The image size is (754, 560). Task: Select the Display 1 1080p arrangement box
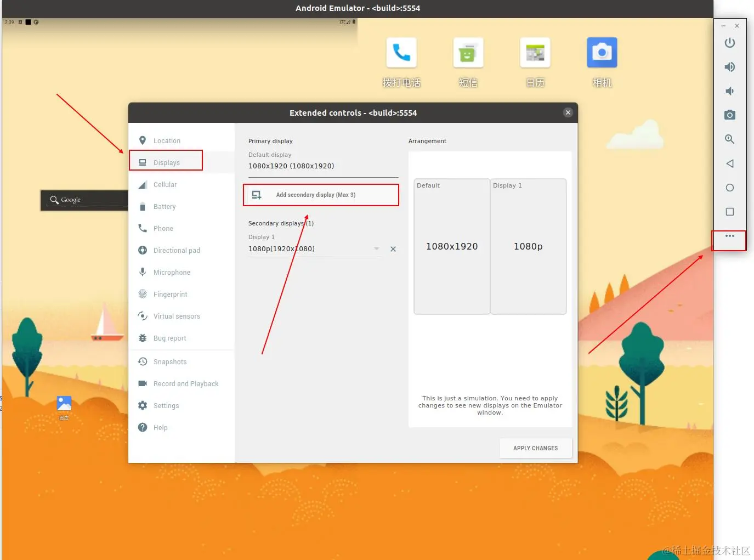[528, 246]
